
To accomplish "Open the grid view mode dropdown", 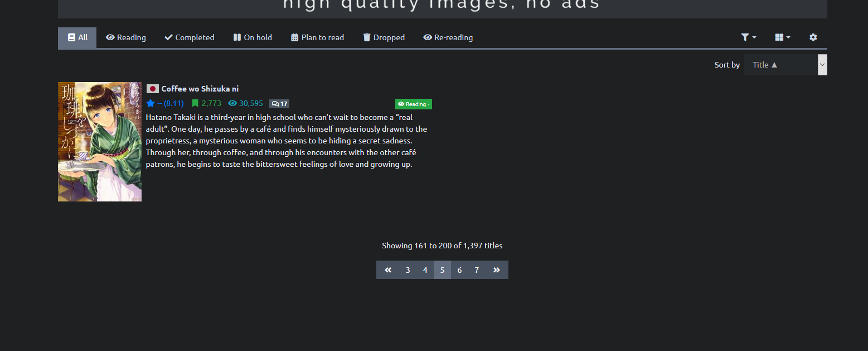I will [x=782, y=37].
